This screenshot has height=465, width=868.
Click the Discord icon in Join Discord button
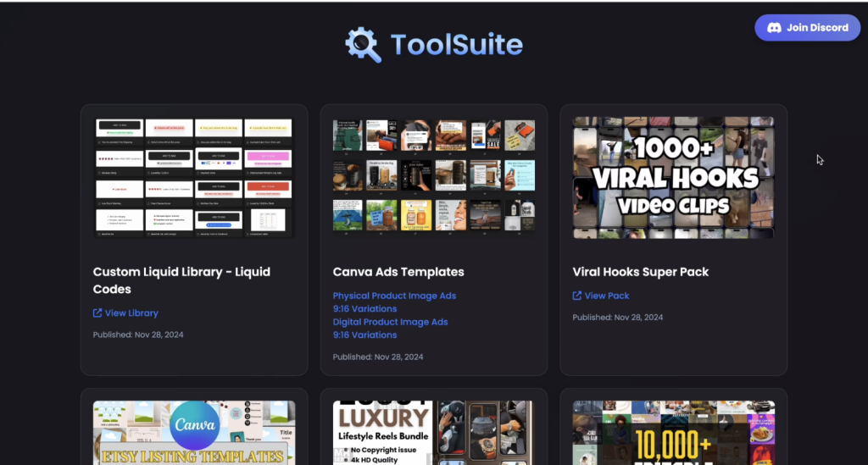point(774,28)
